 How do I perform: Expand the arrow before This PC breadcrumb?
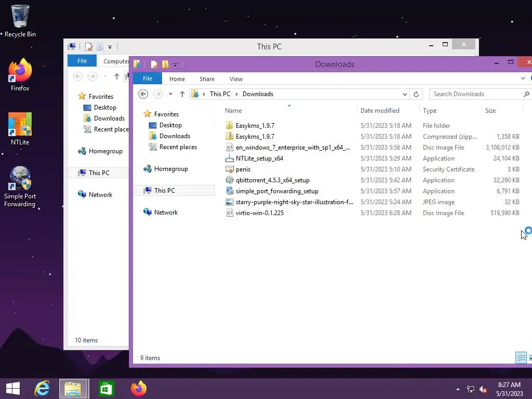(204, 95)
